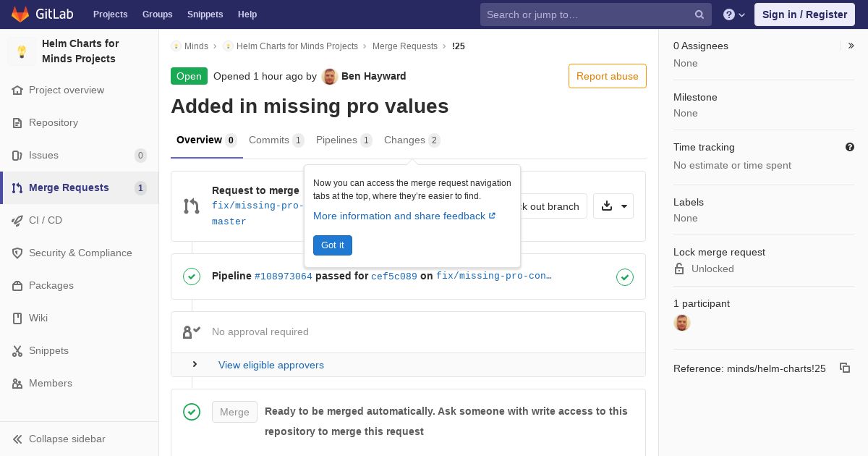The height and width of the screenshot is (456, 868).
Task: Click Ben Hayward's participant avatar
Action: pos(681,323)
